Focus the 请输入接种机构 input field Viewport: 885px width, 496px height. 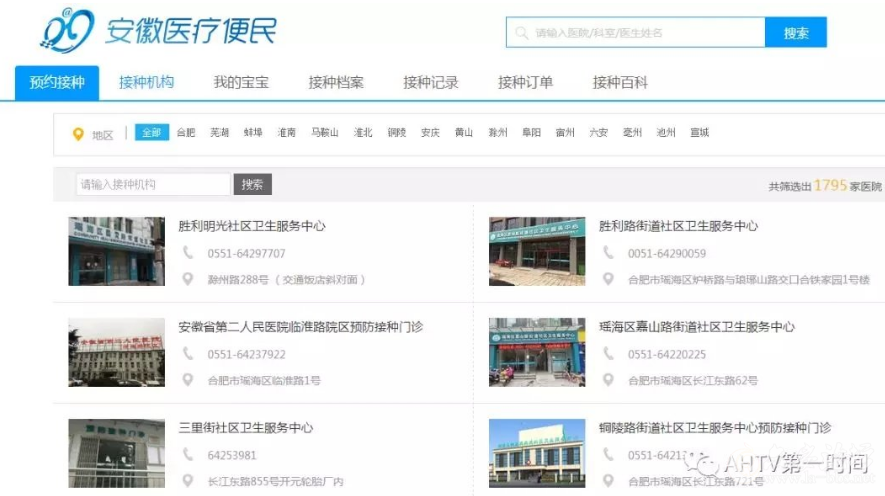tap(153, 185)
